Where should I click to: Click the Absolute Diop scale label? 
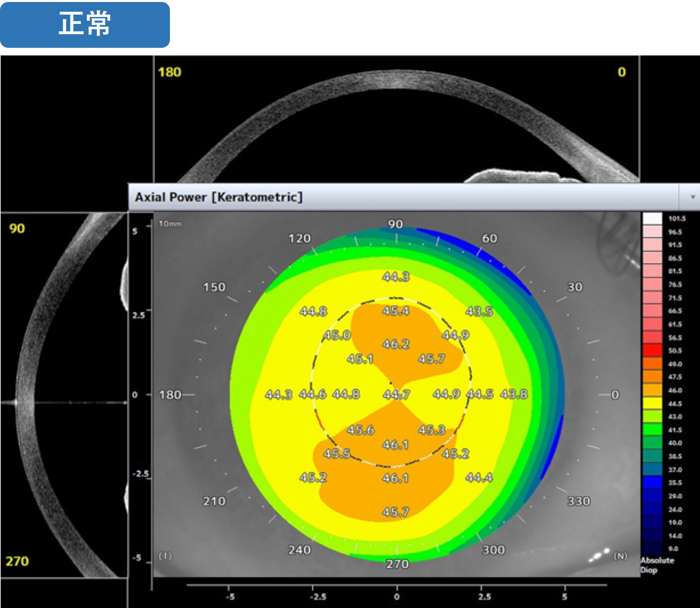click(x=657, y=565)
